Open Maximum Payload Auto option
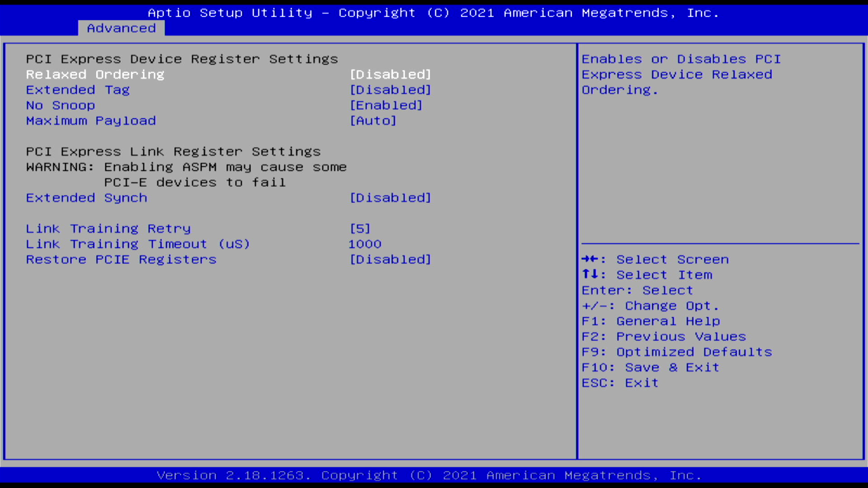This screenshot has height=488, width=868. 373,121
